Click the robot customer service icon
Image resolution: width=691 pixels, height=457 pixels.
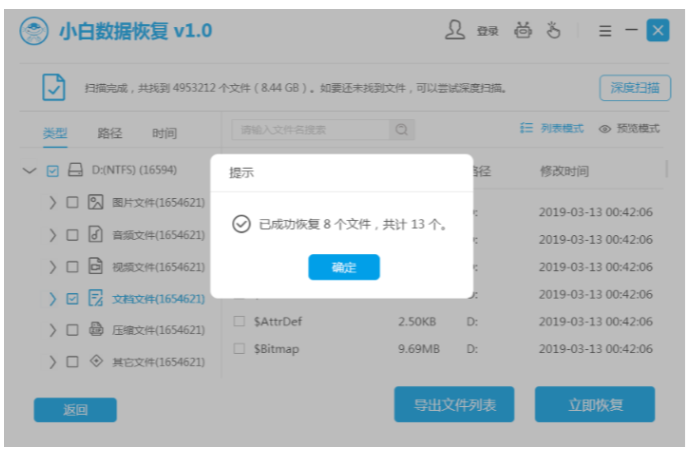tap(523, 30)
